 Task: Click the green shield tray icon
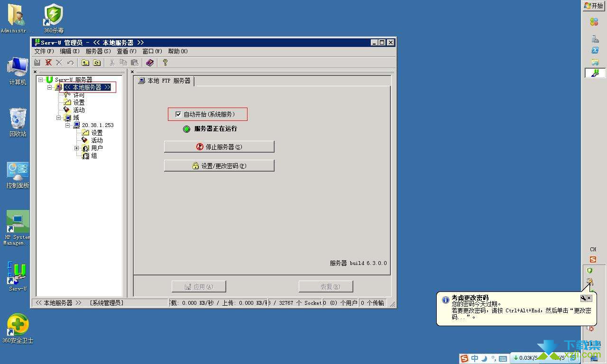(589, 271)
